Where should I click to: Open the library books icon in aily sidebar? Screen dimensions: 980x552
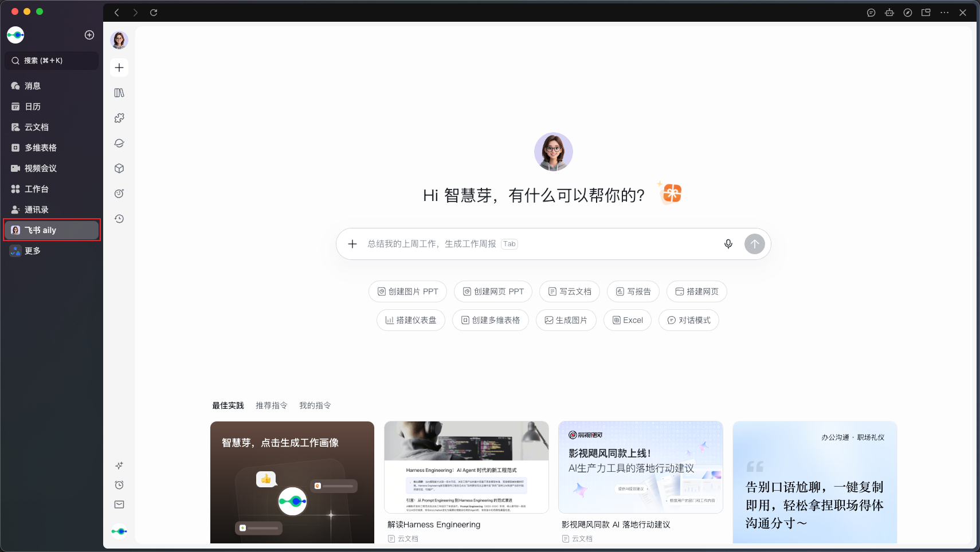pos(119,93)
